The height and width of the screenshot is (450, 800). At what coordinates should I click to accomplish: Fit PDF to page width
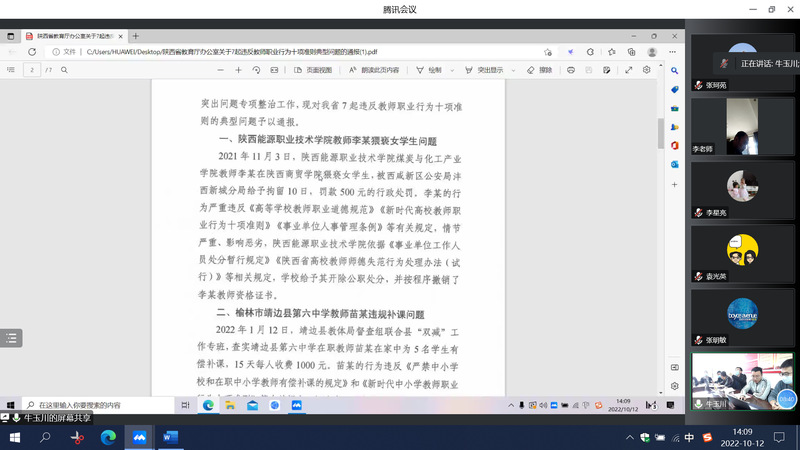pos(274,70)
